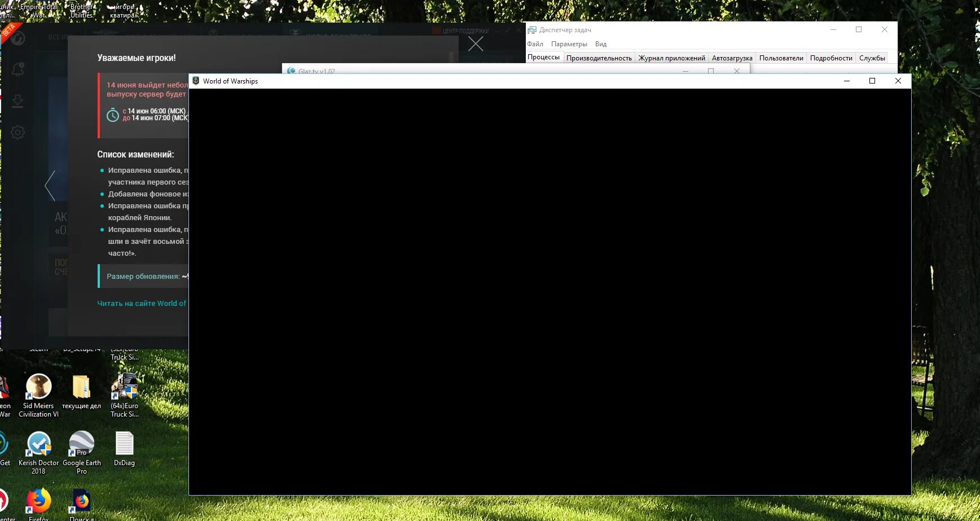Click Glaz.tv title bar icon
The height and width of the screenshot is (521, 980).
tap(292, 71)
